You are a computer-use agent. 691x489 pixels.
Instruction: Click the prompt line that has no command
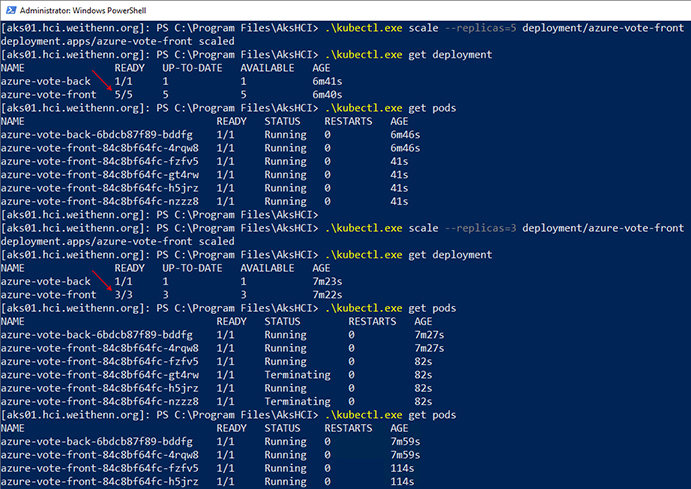(x=160, y=215)
